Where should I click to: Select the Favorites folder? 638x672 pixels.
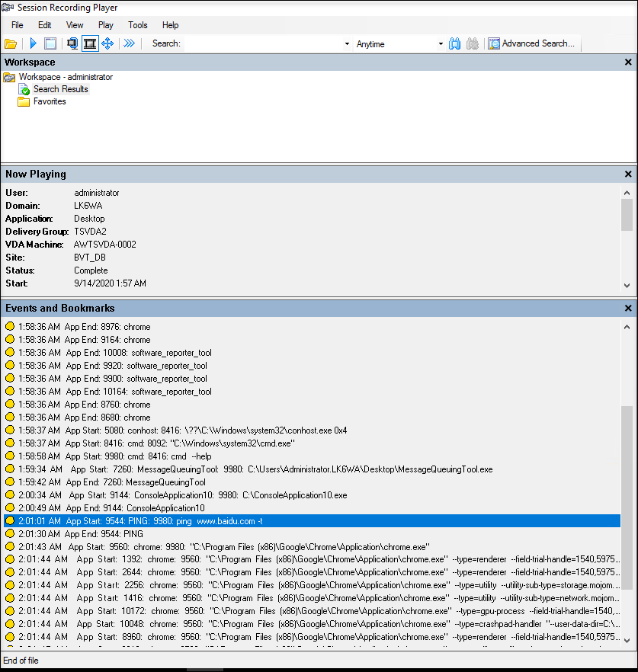coord(49,101)
